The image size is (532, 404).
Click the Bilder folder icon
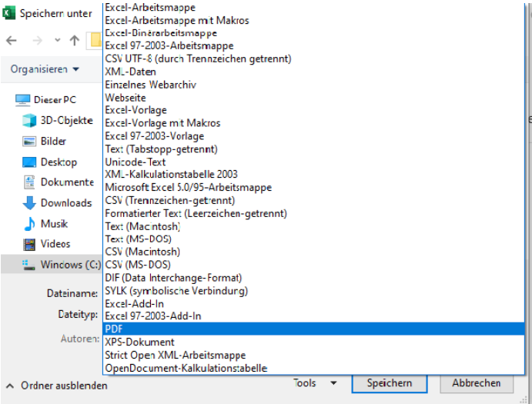[x=29, y=141]
